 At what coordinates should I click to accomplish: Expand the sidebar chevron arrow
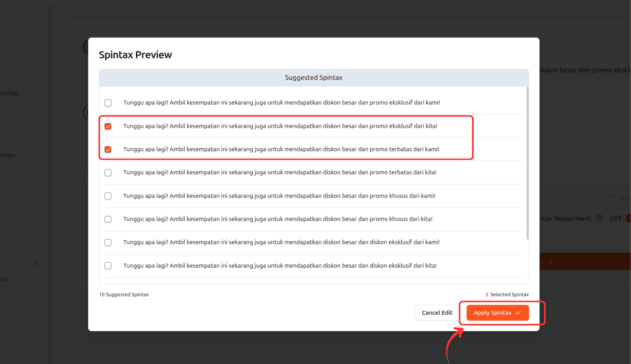pos(36,264)
